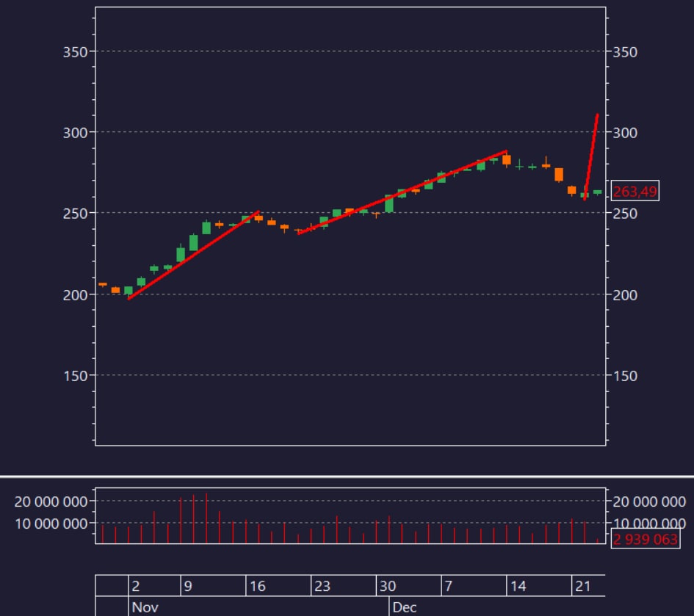This screenshot has height=616, width=694.
Task: Click the 250 label on right price axis
Action: coord(624,214)
